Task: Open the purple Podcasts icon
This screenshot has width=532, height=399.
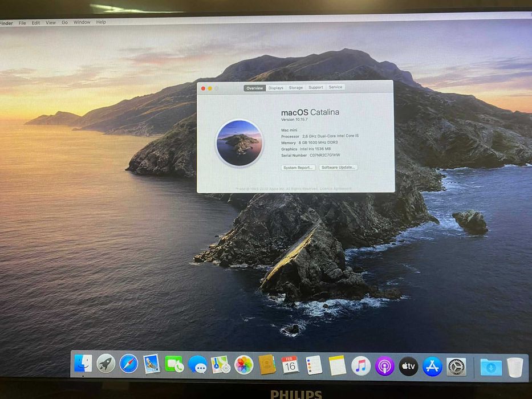Action: (x=384, y=366)
